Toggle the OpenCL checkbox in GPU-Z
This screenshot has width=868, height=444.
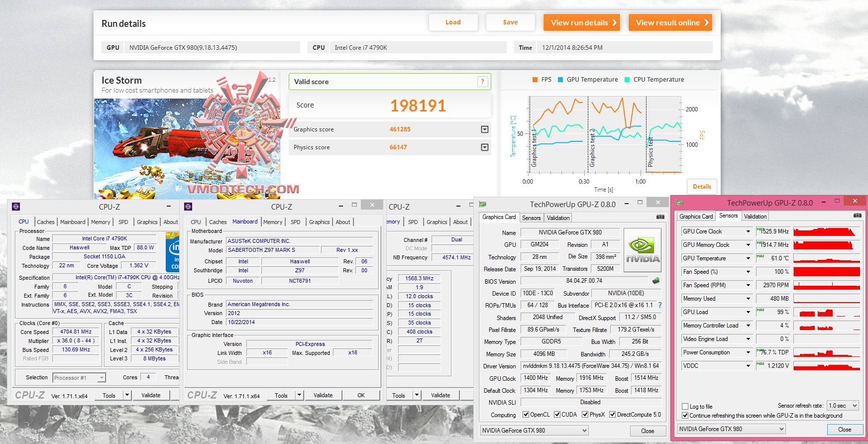pos(526,415)
